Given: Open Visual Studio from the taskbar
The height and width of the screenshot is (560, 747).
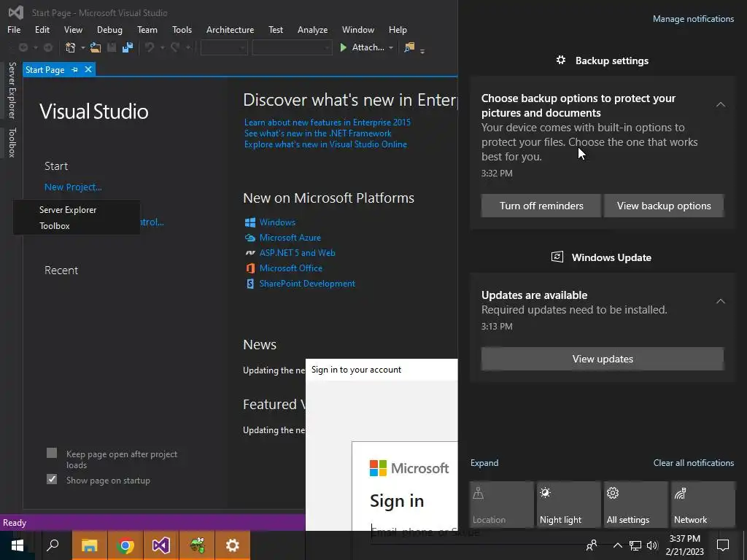Looking at the screenshot, I should [161, 545].
